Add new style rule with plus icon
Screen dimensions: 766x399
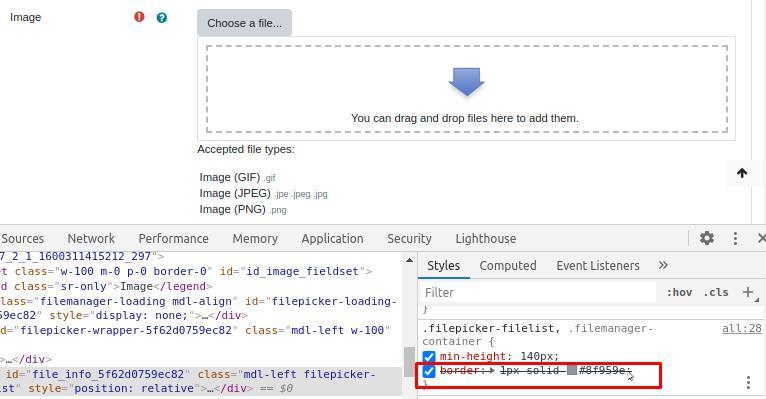(x=748, y=292)
